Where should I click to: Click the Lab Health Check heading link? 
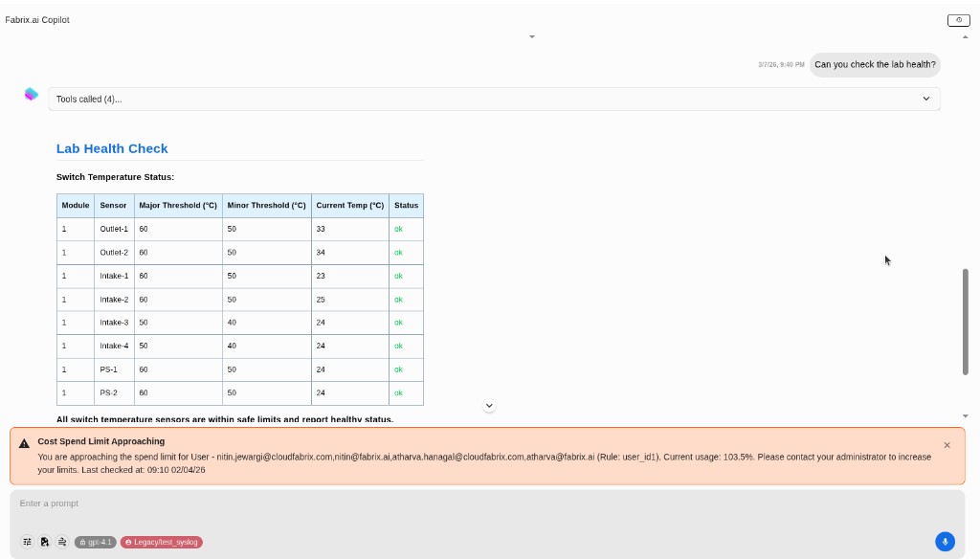112,148
